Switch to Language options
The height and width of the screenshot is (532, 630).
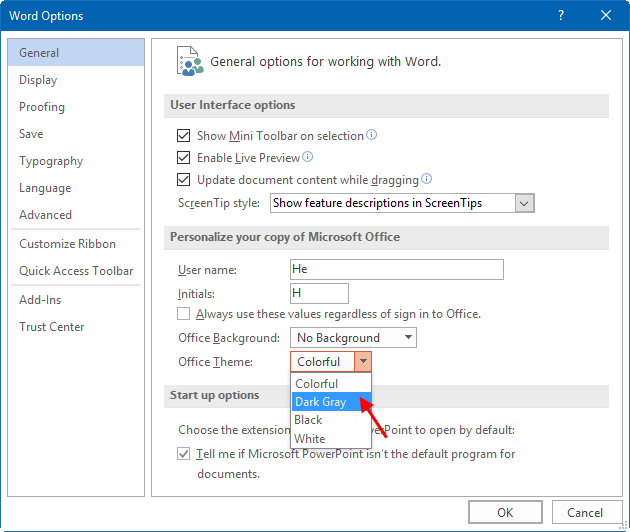click(76, 188)
